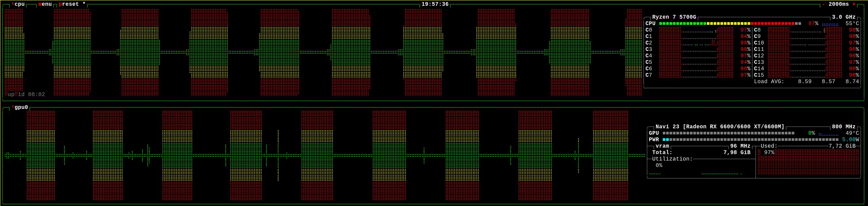Click the C11 core label

pos(759,49)
